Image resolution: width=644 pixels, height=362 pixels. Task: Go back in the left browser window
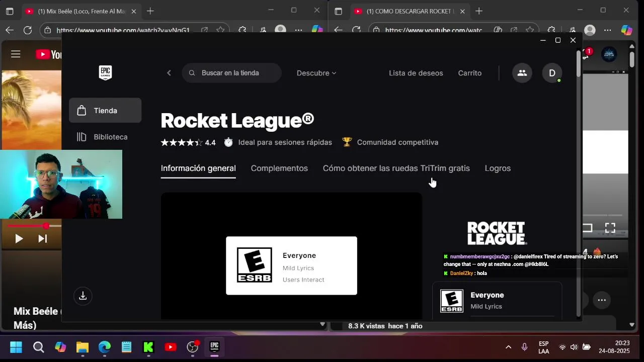pos(10,30)
